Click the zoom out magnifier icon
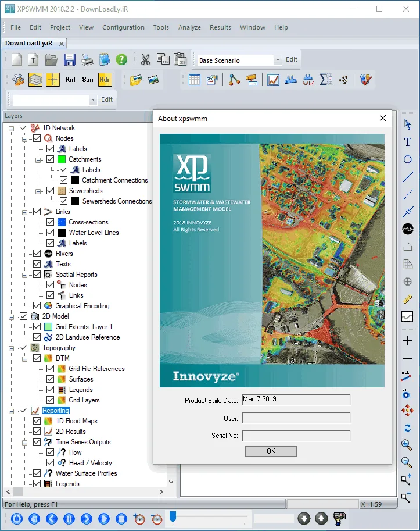420x531 pixels. click(x=407, y=462)
